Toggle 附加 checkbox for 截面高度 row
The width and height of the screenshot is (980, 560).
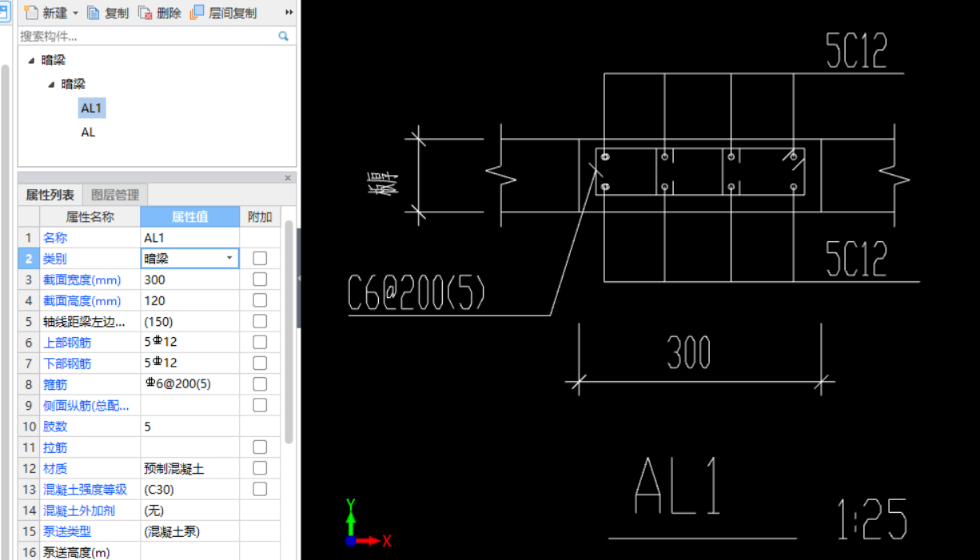tap(260, 300)
